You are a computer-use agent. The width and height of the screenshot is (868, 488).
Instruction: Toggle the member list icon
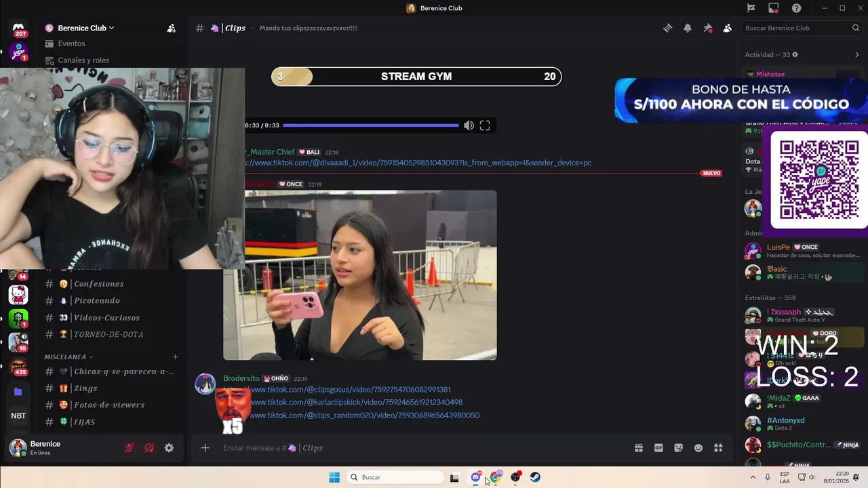pyautogui.click(x=727, y=28)
